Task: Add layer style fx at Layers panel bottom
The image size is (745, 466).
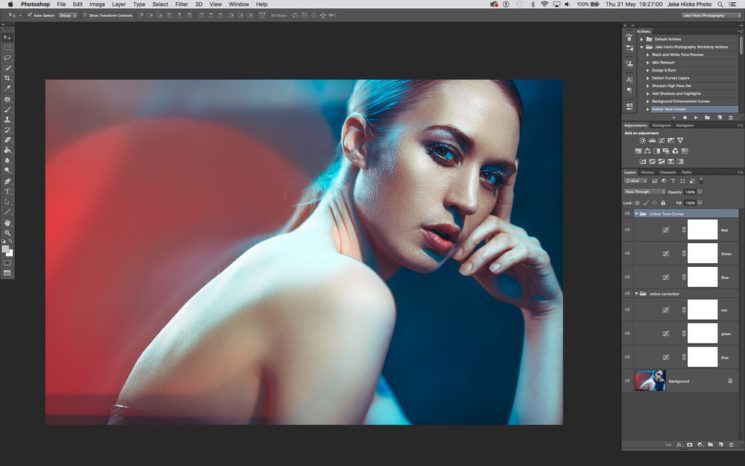Action: click(x=679, y=445)
